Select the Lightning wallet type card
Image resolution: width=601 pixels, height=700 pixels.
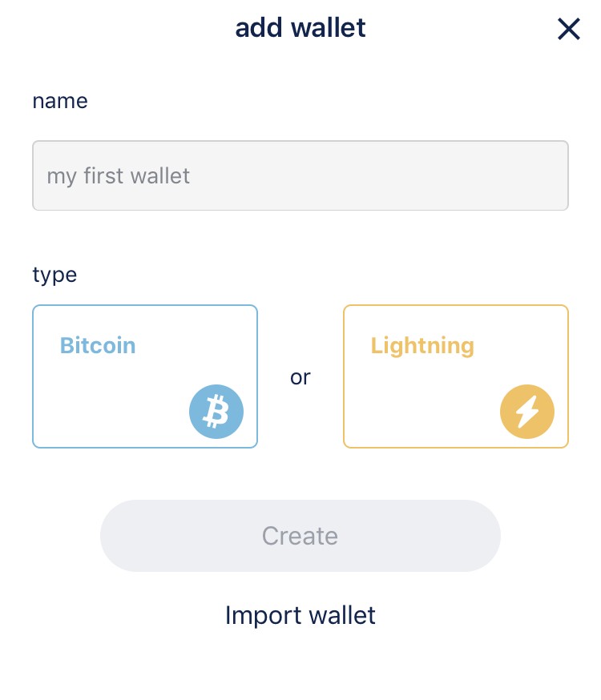coord(455,376)
